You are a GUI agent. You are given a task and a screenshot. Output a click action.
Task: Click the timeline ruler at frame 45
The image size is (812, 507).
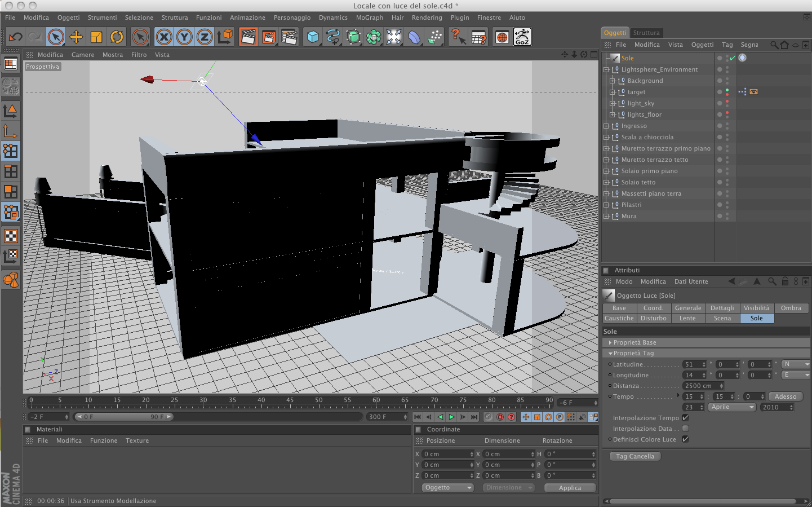(x=290, y=402)
